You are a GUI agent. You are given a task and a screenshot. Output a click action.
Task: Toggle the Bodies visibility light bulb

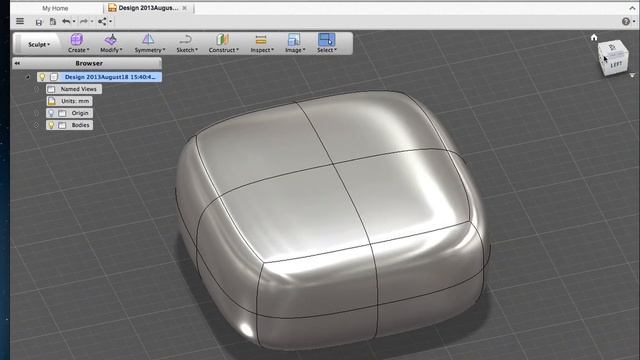point(51,125)
